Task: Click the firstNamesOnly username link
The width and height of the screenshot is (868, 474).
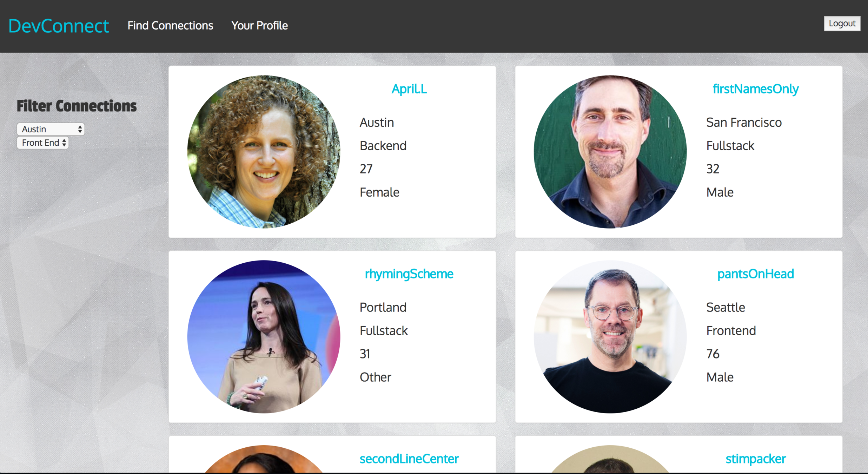Action: [x=755, y=89]
